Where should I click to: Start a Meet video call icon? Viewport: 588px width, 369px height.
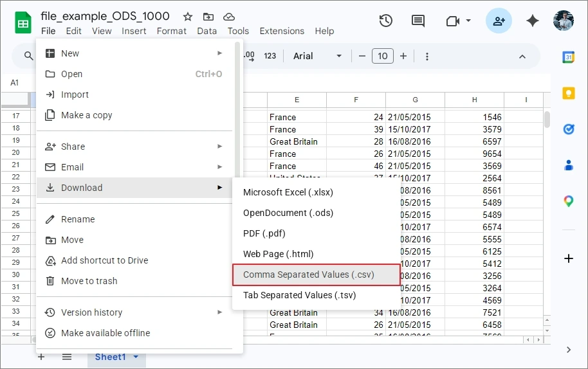pos(453,21)
